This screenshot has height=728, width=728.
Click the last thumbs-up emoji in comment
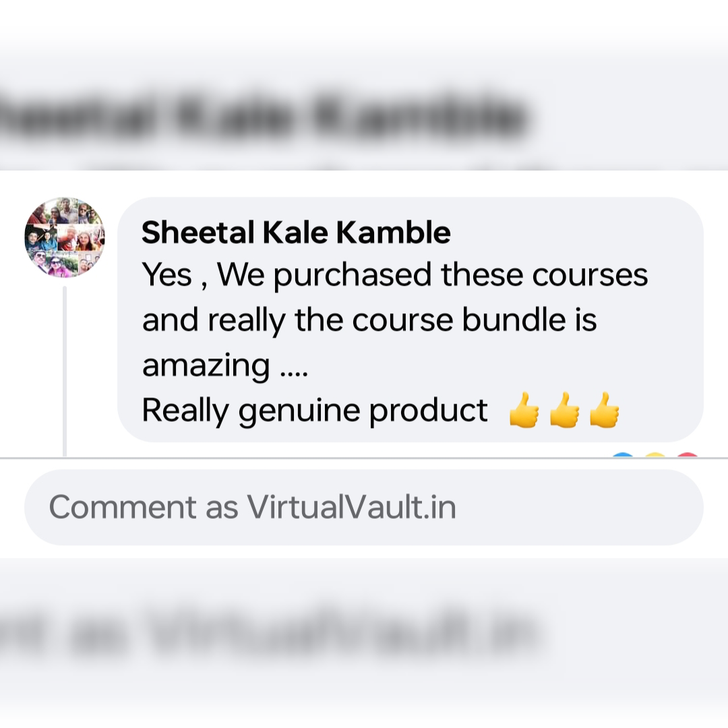604,410
